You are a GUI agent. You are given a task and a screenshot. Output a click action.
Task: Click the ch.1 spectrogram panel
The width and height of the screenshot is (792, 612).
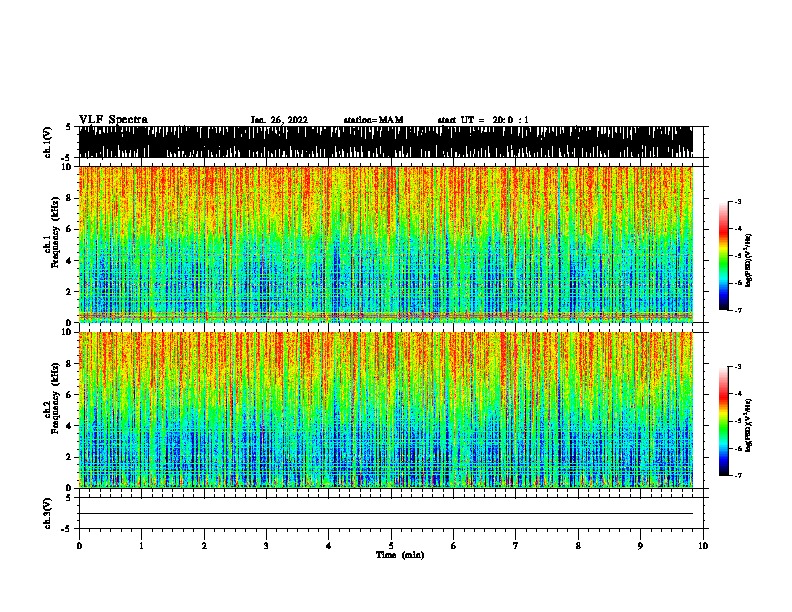[386, 244]
